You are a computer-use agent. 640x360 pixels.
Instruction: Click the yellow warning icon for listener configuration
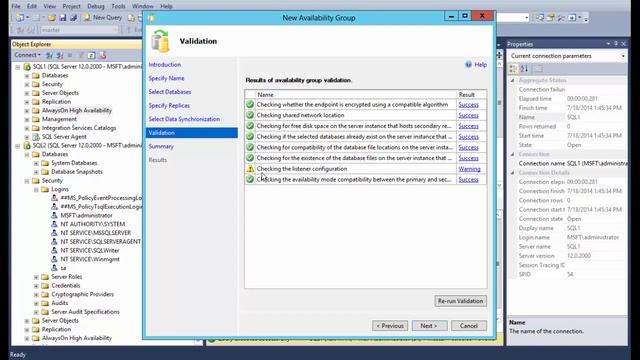point(250,169)
